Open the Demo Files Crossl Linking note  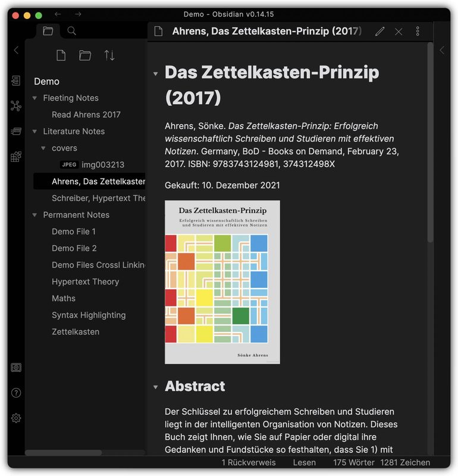tap(99, 265)
